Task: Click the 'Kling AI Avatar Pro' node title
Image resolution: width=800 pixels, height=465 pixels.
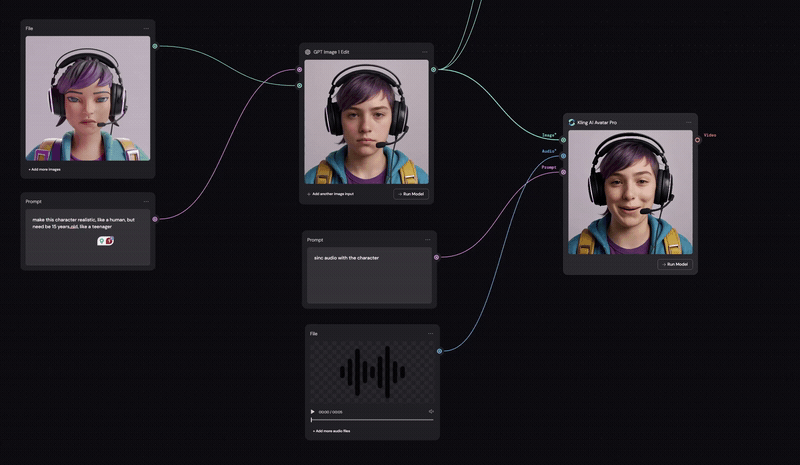Action: coord(597,123)
